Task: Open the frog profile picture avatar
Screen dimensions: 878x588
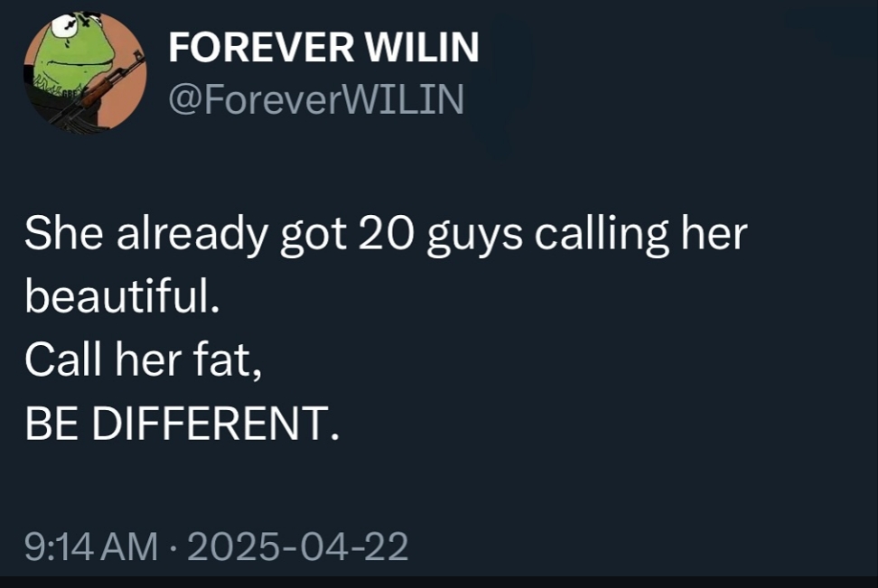Action: (85, 74)
